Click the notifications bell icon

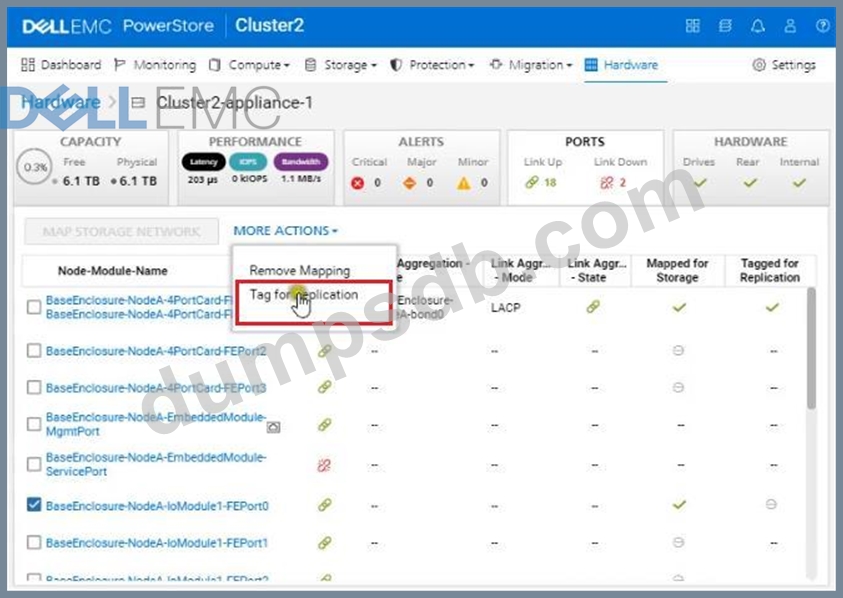point(758,26)
